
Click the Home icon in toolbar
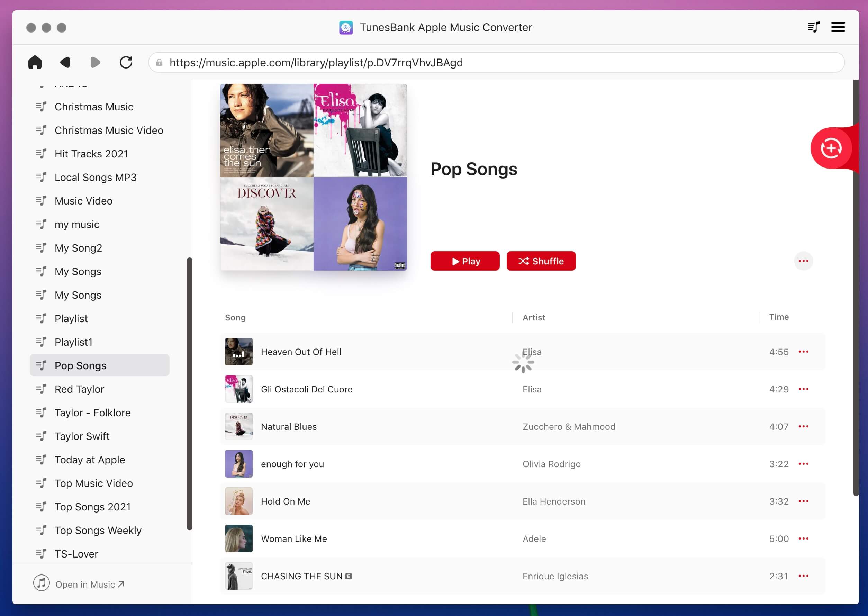click(35, 62)
